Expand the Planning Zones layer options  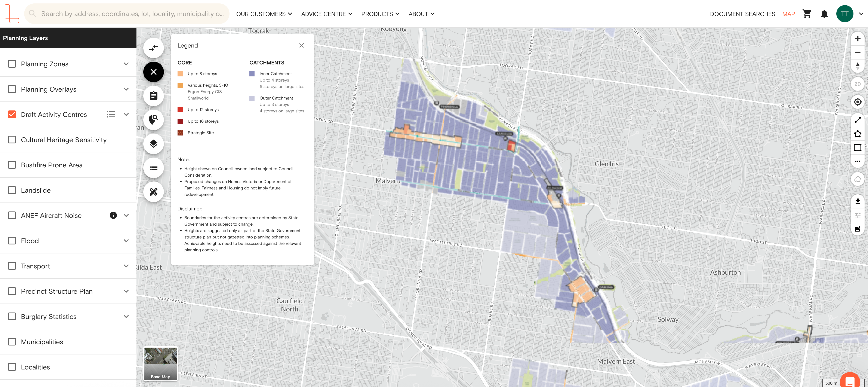(126, 64)
